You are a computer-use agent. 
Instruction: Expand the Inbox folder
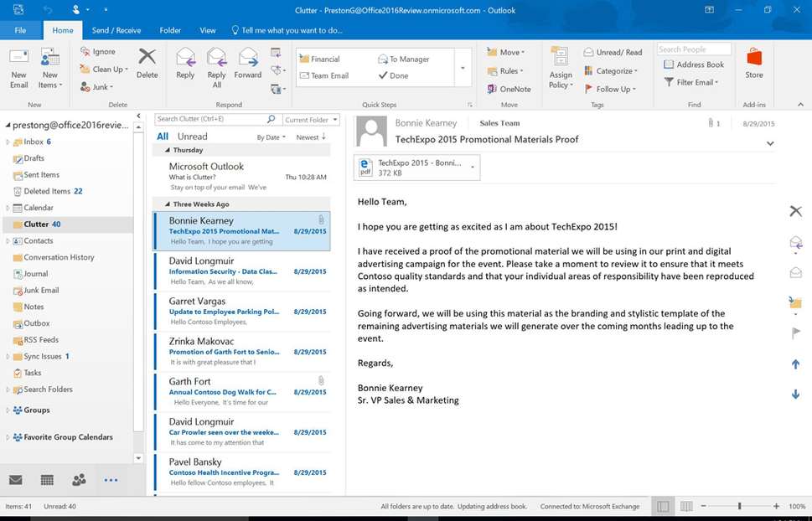(8, 142)
